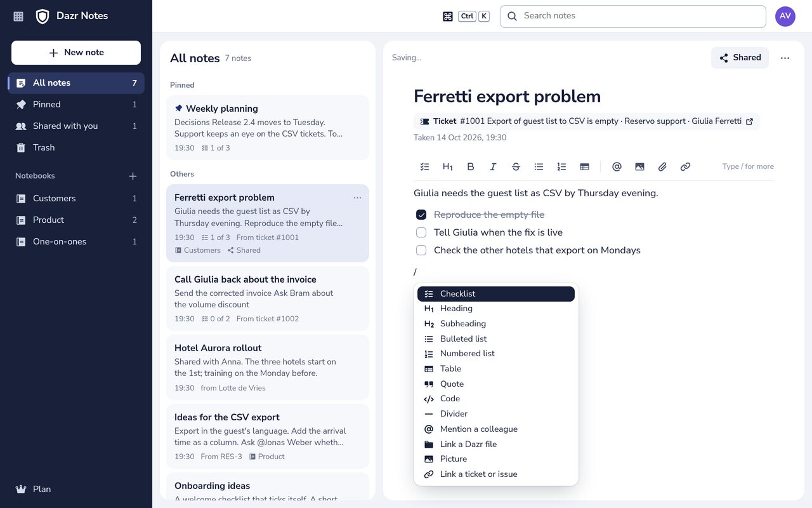
Task: Open the ticket #1001 chip
Action: [x=587, y=121]
